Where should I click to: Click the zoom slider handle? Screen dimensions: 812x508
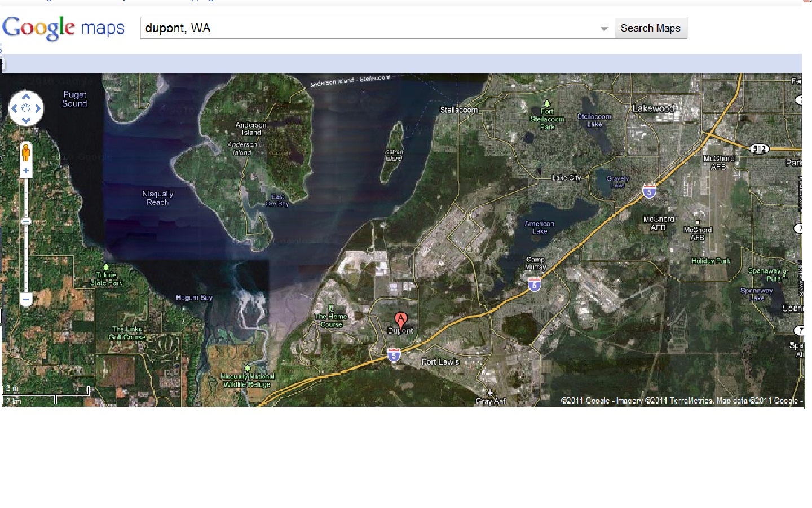pyautogui.click(x=26, y=221)
